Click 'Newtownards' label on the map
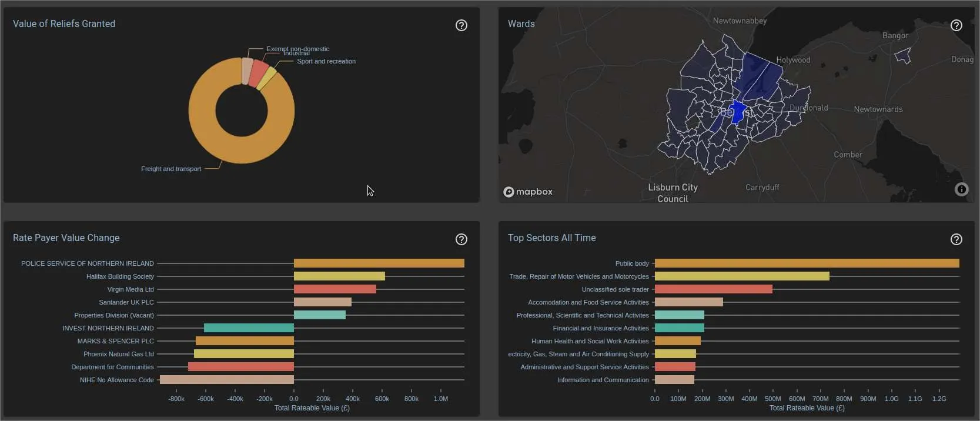 [x=878, y=109]
